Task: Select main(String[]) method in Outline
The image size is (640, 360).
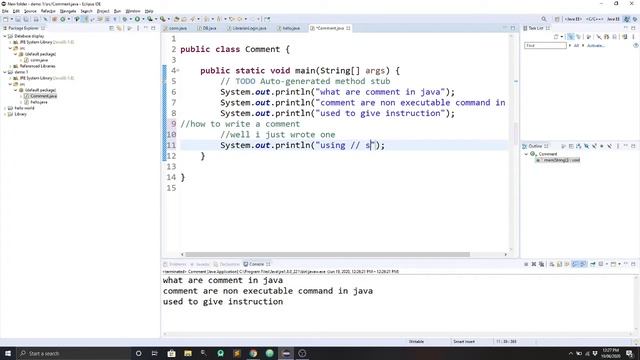Action: pos(558,160)
